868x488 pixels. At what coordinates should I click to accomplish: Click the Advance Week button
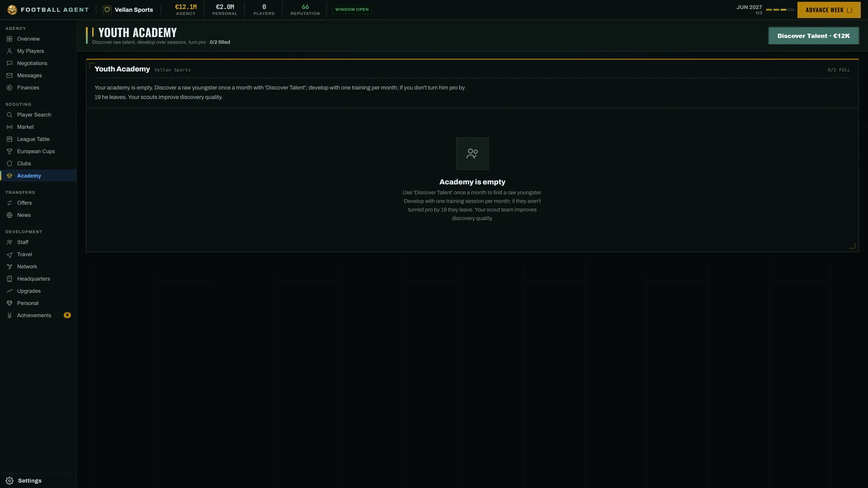[x=829, y=10]
